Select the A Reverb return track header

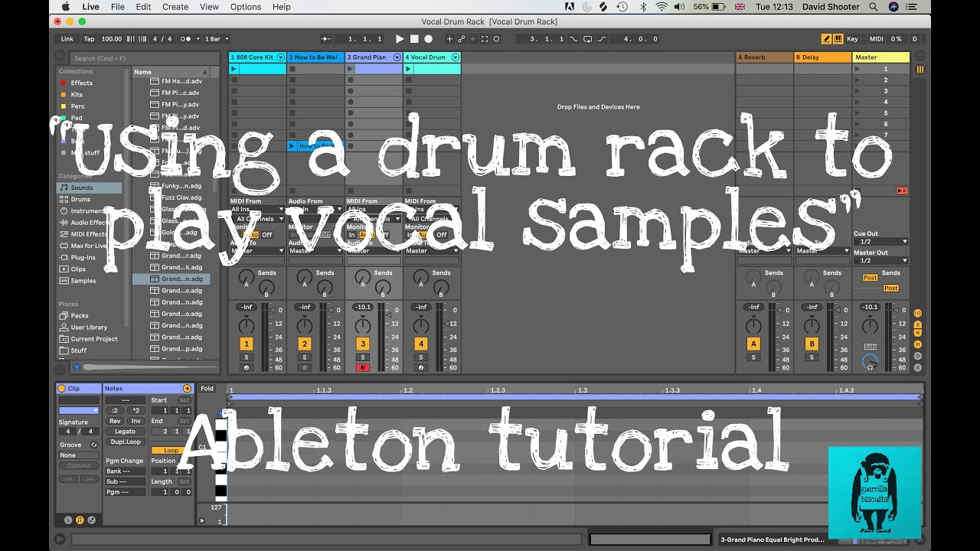[x=764, y=57]
